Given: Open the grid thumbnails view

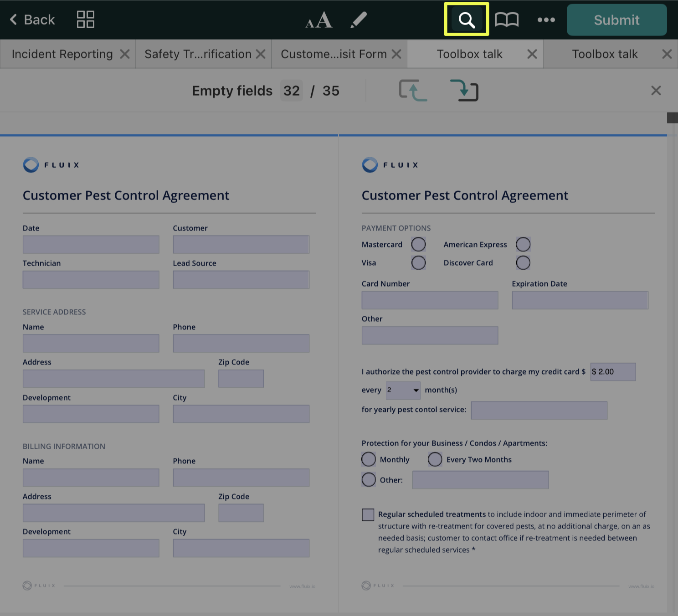Looking at the screenshot, I should [x=85, y=20].
